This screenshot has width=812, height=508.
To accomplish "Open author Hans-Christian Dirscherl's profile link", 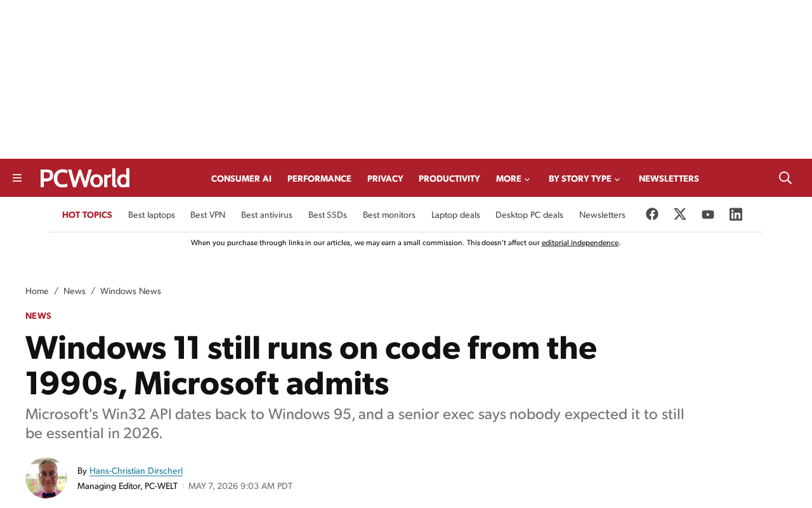I will pyautogui.click(x=136, y=471).
